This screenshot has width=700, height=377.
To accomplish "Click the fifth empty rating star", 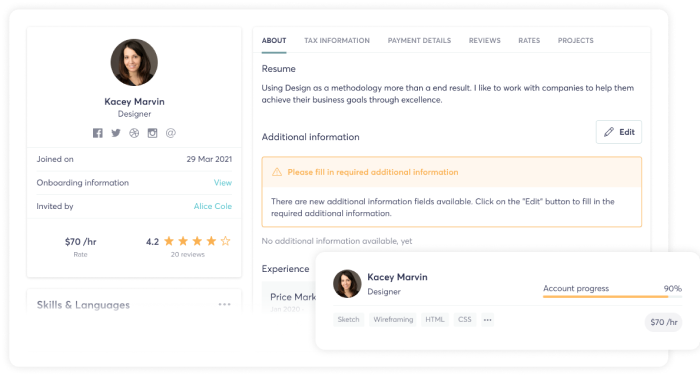I will tap(226, 241).
